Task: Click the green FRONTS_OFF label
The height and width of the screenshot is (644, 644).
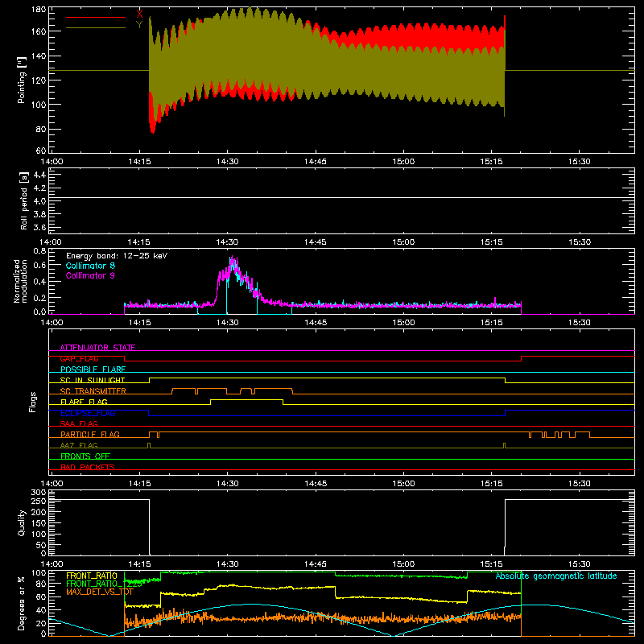Action: [85, 456]
